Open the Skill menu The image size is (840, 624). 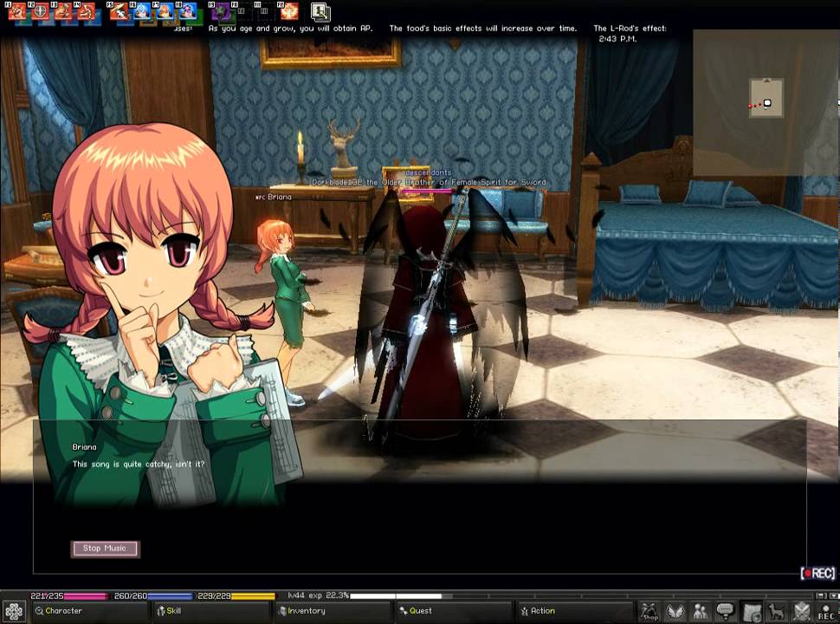211,611
